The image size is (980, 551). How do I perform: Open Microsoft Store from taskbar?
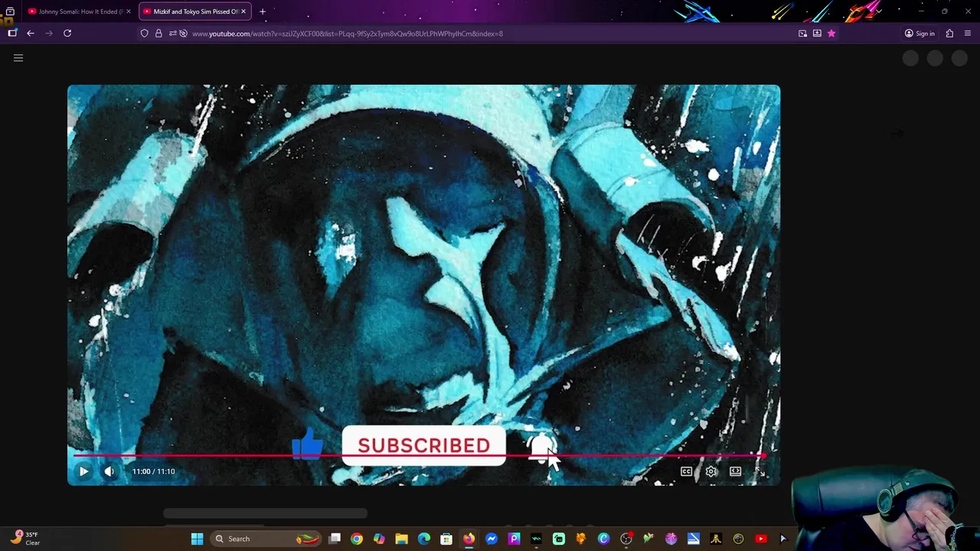tap(446, 539)
